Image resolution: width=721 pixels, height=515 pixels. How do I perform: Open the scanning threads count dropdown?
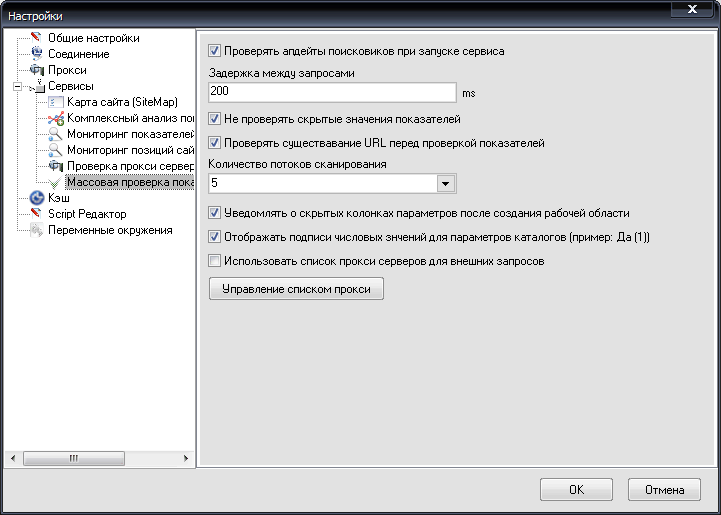pos(446,183)
